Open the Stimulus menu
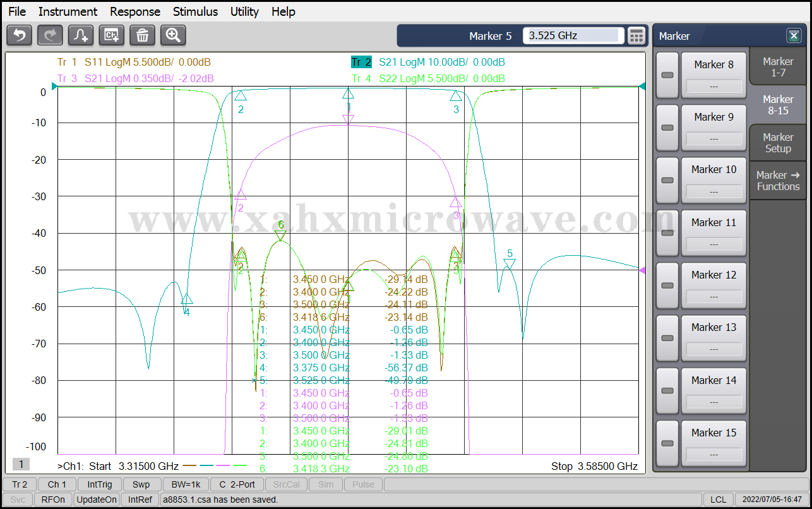Screen dimensions: 812x509 195,11
